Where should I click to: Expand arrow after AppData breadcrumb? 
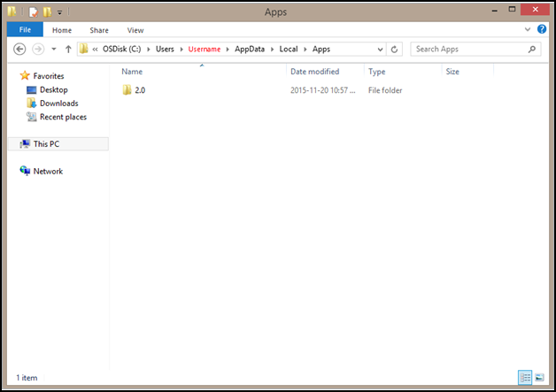pos(273,50)
